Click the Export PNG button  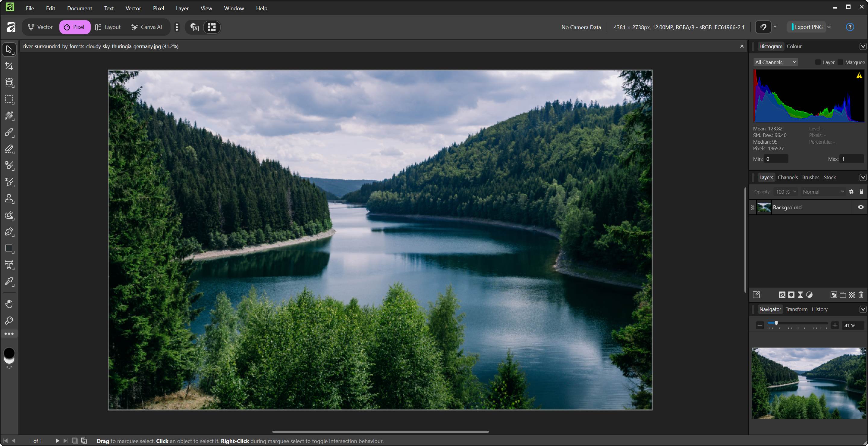pyautogui.click(x=808, y=27)
